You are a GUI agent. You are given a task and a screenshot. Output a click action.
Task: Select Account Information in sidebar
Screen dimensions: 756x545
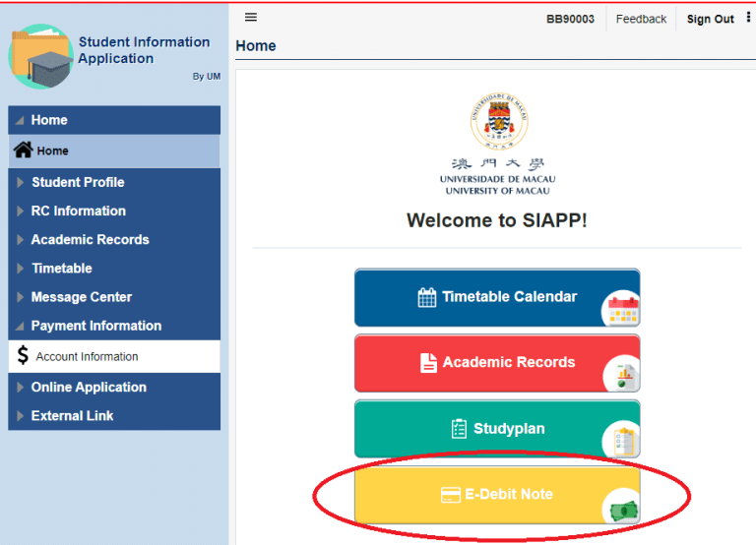[87, 356]
